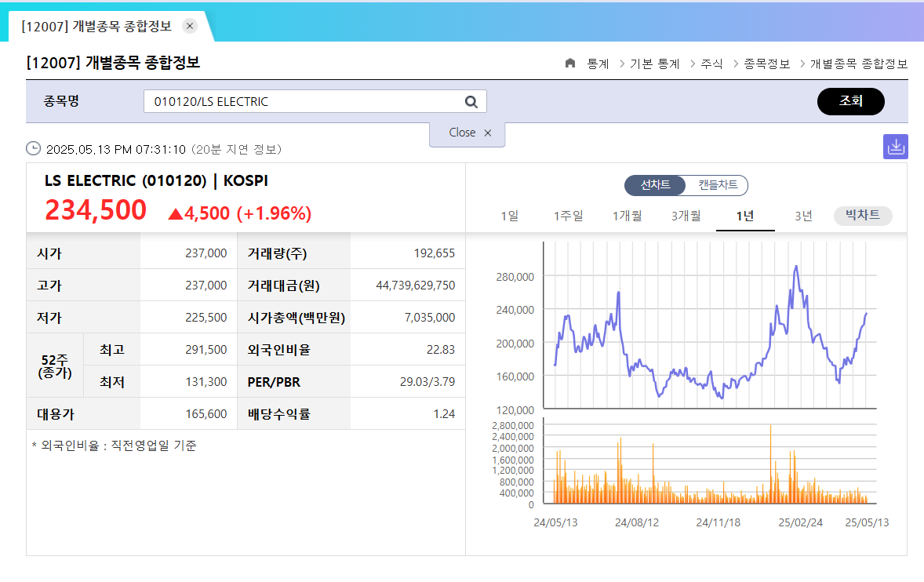
Task: Select the 선차트 chart mode
Action: pyautogui.click(x=655, y=186)
